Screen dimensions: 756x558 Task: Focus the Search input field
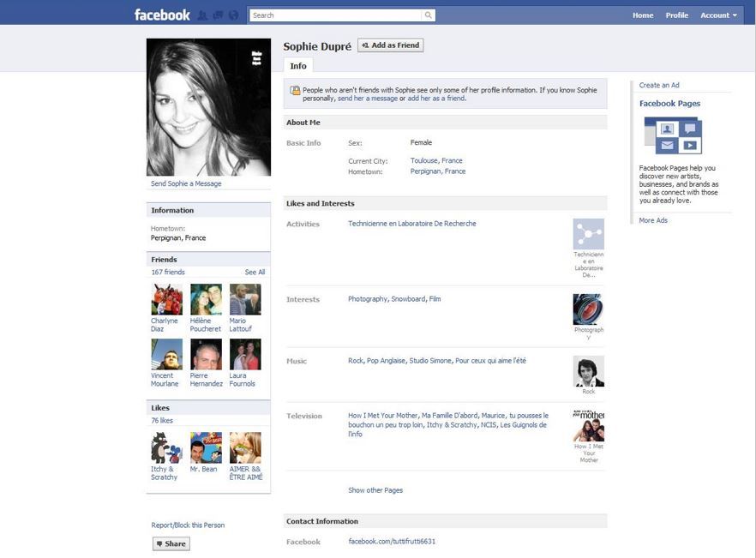click(x=336, y=15)
